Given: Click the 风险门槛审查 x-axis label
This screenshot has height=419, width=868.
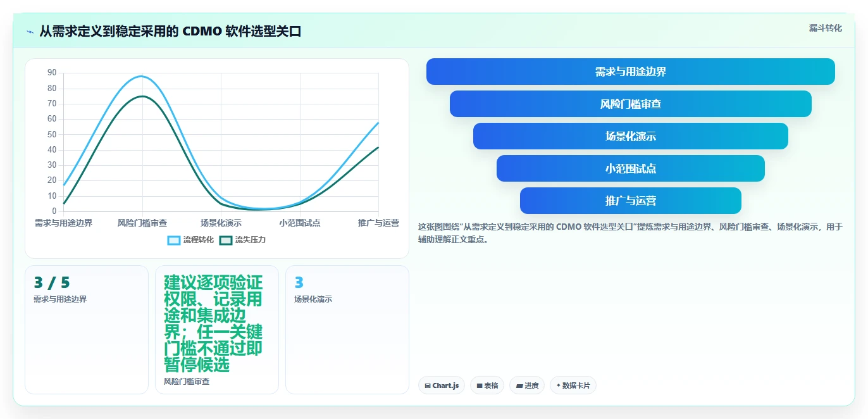Looking at the screenshot, I should (x=142, y=223).
